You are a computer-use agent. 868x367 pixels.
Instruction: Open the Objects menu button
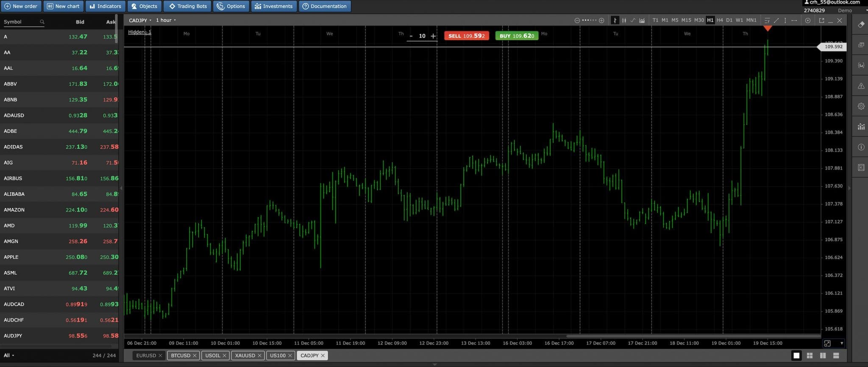tap(144, 6)
